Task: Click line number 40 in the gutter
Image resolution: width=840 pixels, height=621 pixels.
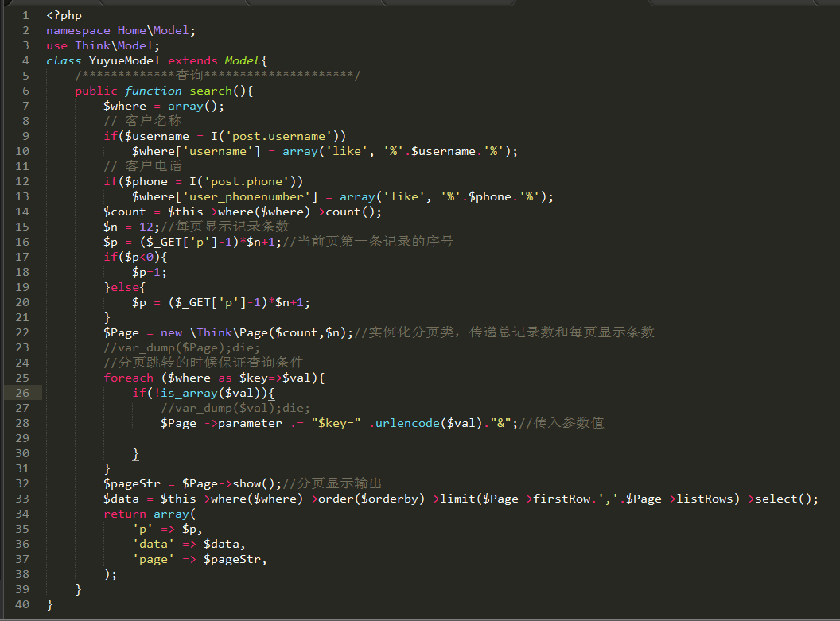Action: [22, 604]
